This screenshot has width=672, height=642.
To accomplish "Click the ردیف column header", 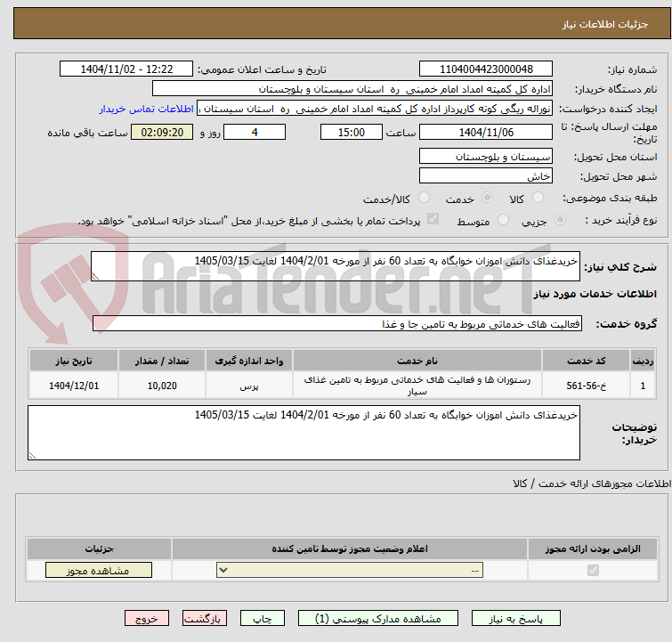I will coord(643,362).
